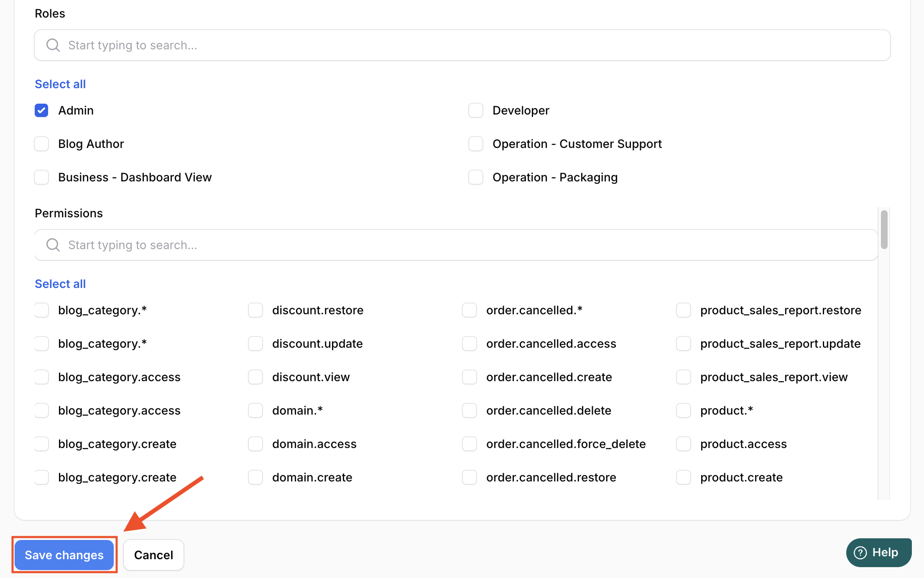Viewport: 924px width, 578px height.
Task: Enable Business - Dashboard View role
Action: coord(41,177)
